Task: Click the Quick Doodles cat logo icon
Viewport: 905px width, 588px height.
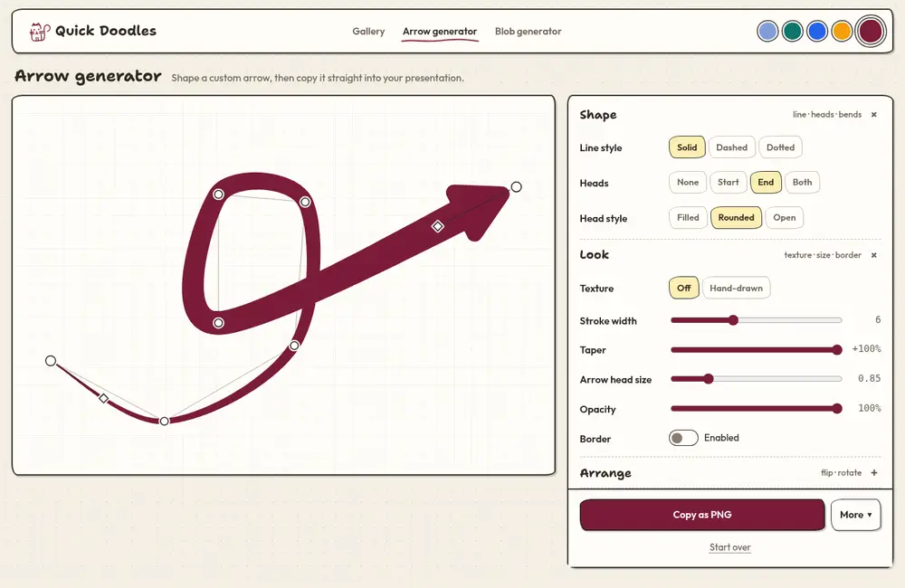Action: click(39, 31)
